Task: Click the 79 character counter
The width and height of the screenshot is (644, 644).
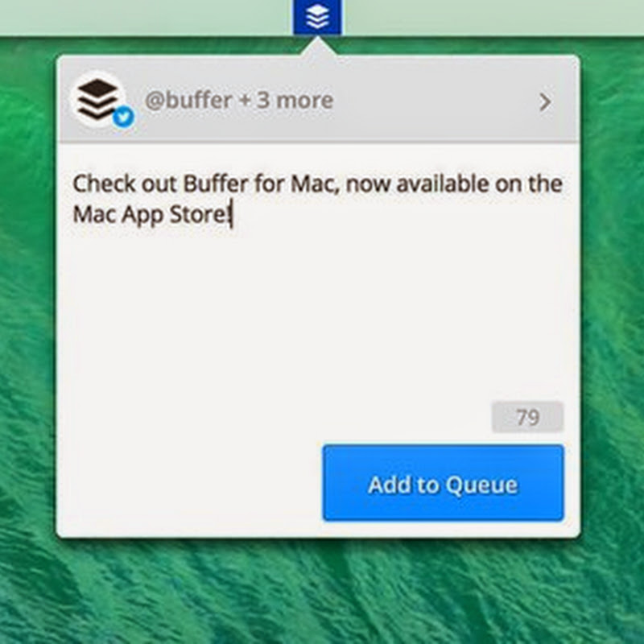Action: [x=527, y=417]
